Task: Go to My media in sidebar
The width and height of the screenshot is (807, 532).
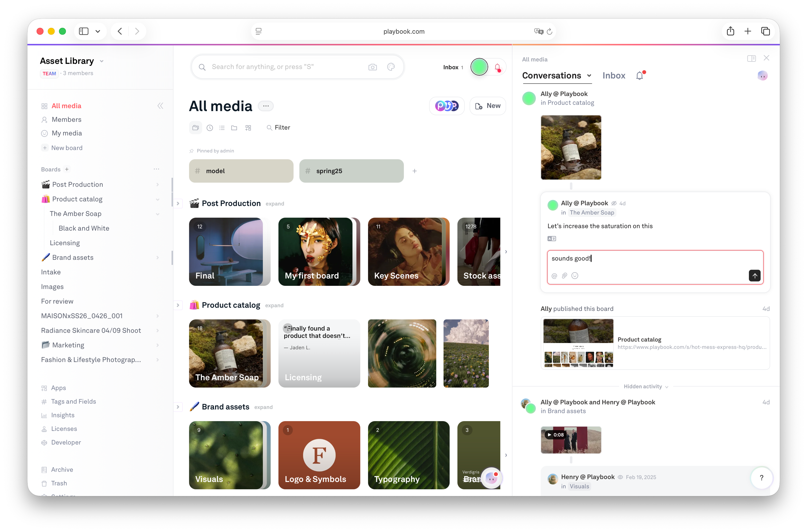Action: point(67,133)
